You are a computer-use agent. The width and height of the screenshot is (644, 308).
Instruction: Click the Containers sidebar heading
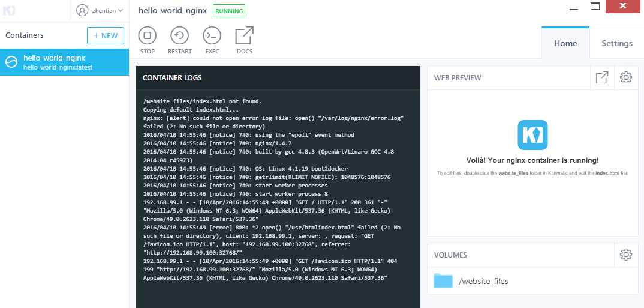point(24,35)
